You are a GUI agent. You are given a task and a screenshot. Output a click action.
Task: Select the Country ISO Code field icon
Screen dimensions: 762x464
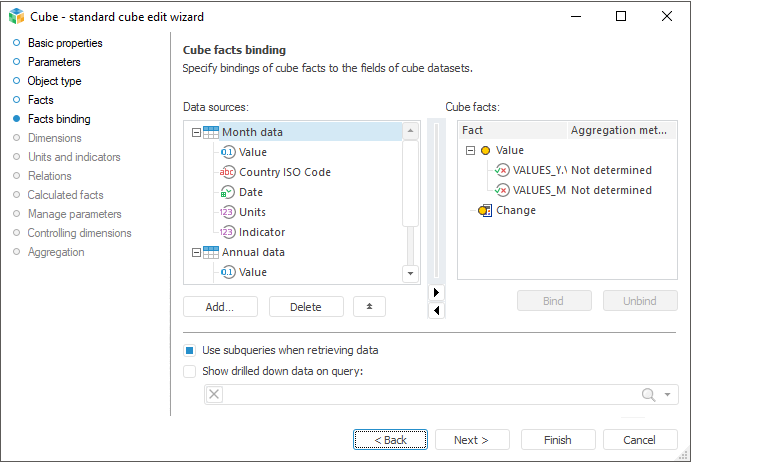click(227, 172)
